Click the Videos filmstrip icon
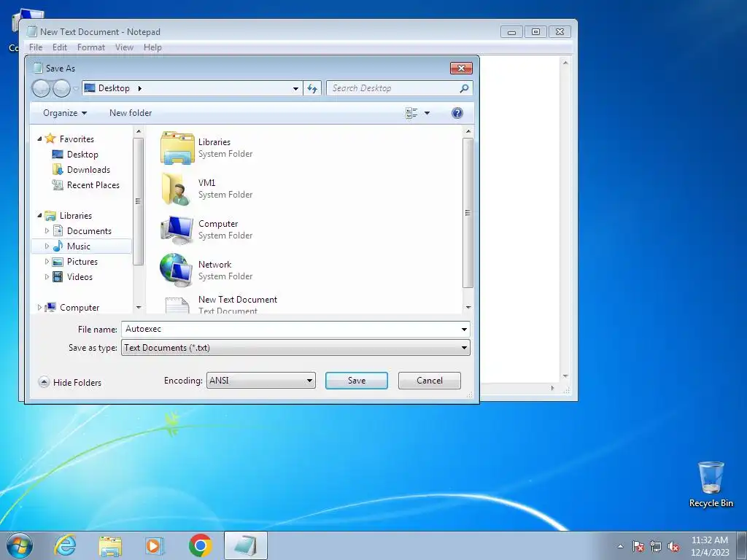Viewport: 747px width, 560px height. (58, 276)
